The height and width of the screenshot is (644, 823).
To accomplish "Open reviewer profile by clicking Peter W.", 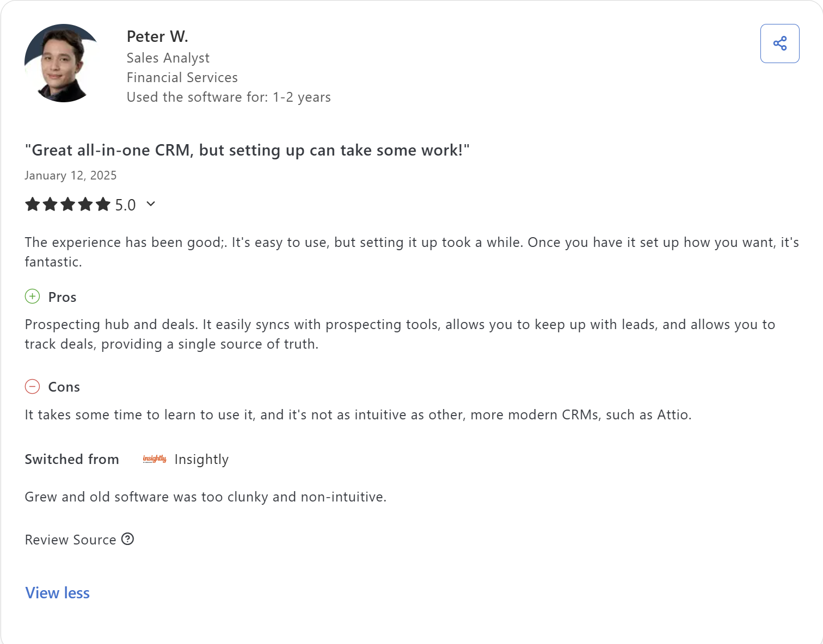I will (157, 36).
